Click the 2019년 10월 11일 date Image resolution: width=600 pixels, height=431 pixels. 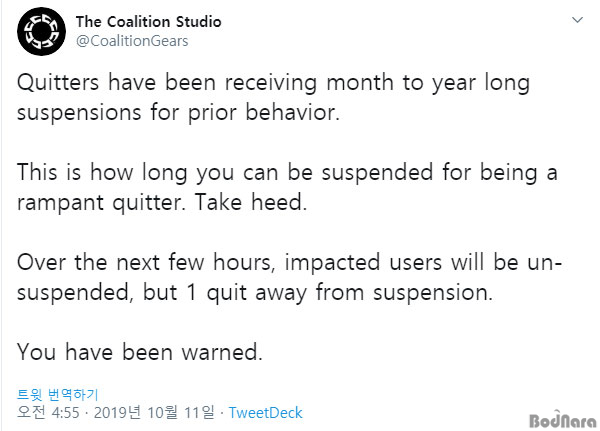click(154, 413)
